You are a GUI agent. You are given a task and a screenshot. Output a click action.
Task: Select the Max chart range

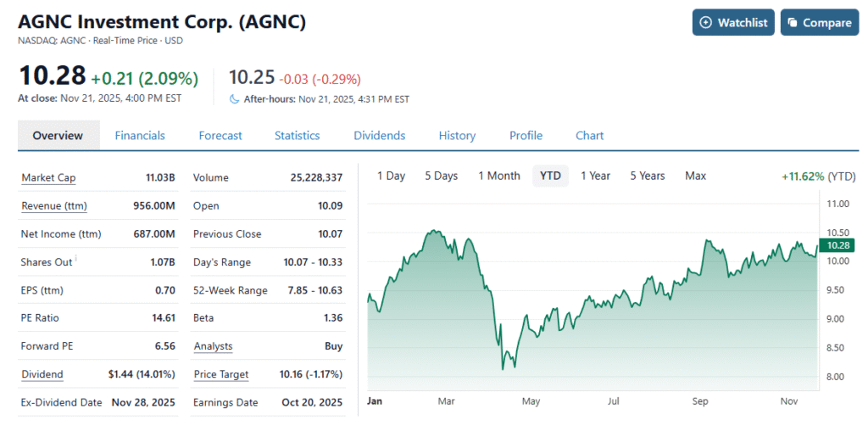[695, 177]
